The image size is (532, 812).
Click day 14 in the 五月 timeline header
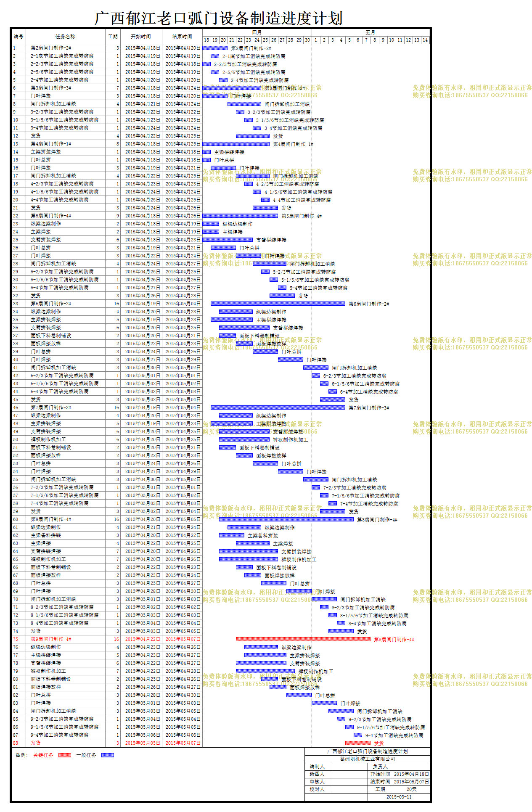pyautogui.click(x=425, y=40)
